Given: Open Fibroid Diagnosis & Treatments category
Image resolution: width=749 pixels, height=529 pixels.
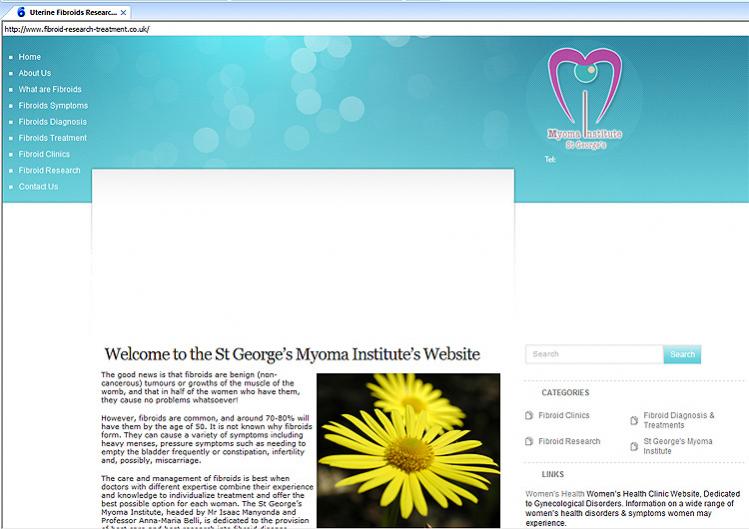Looking at the screenshot, I should pos(679,420).
